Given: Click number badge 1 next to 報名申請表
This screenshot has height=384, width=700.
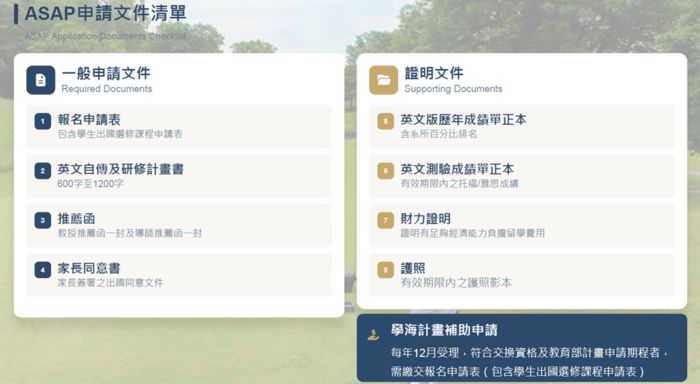Looking at the screenshot, I should pos(43,121).
